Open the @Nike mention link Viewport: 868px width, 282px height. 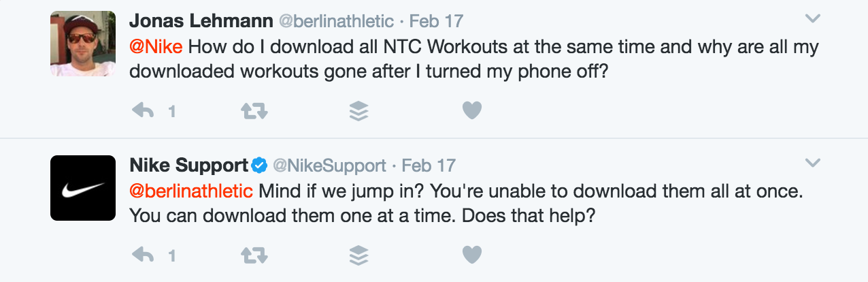click(156, 48)
